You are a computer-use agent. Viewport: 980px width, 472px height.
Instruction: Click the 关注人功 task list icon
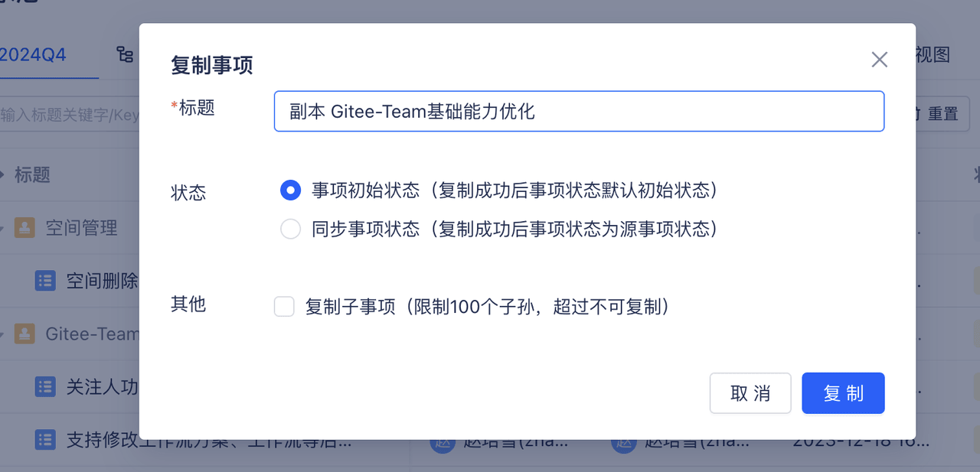[x=45, y=386]
